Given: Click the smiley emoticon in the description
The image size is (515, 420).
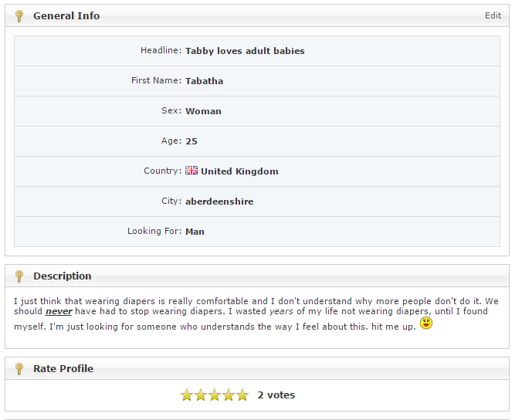Looking at the screenshot, I should 426,323.
